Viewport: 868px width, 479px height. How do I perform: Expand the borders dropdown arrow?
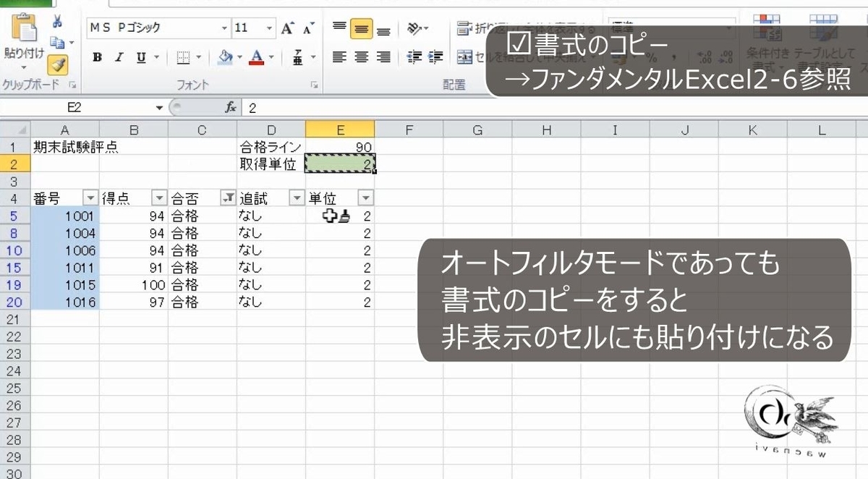199,57
